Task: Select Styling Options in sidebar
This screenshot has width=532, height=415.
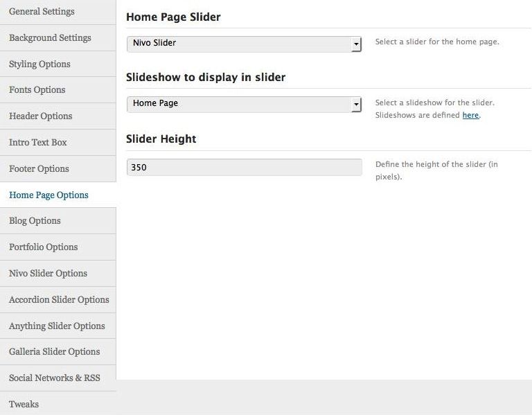Action: 39,64
